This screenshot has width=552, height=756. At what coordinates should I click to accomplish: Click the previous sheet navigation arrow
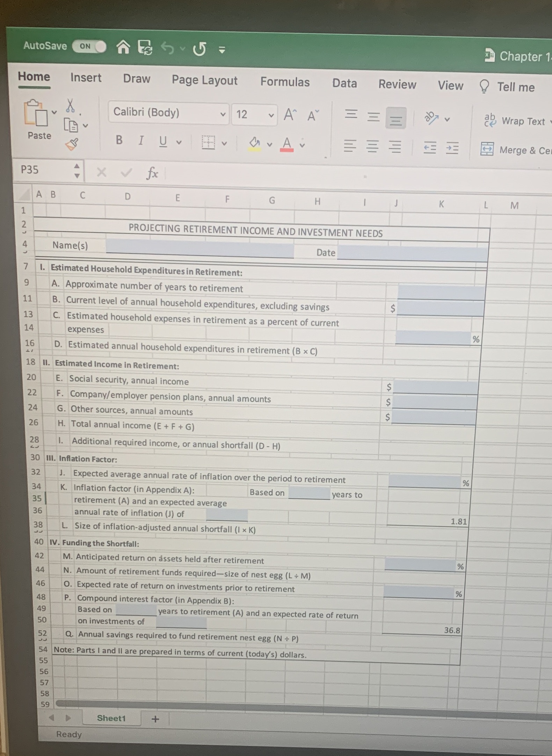[51, 718]
